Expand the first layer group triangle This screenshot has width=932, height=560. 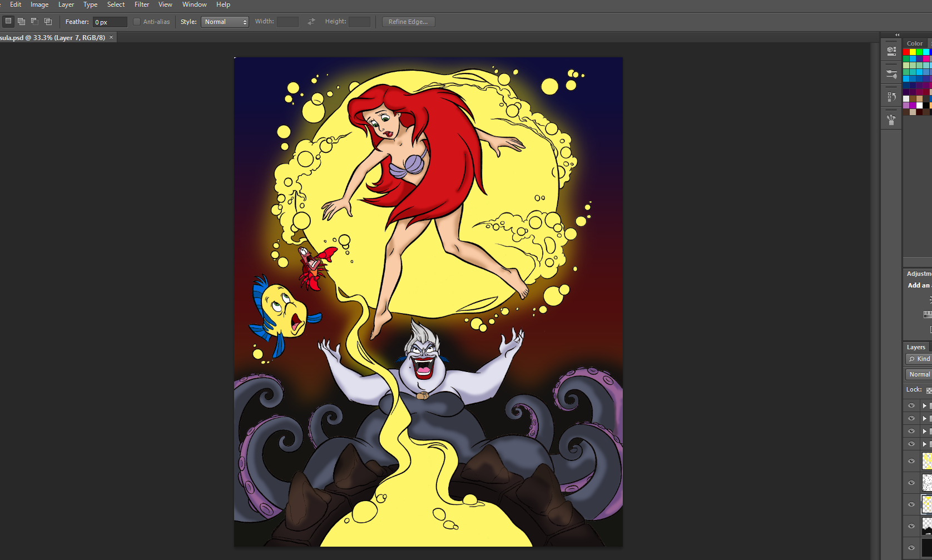click(925, 406)
